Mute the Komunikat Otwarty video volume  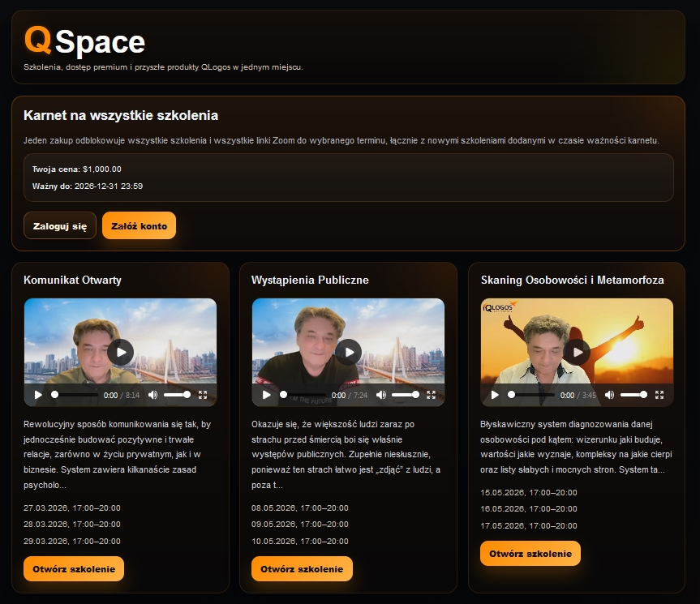click(154, 395)
